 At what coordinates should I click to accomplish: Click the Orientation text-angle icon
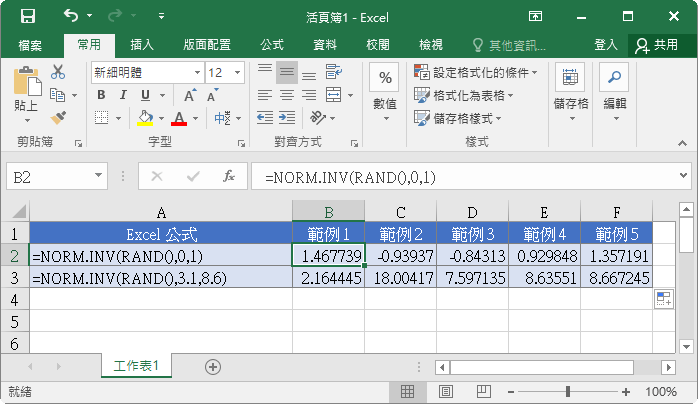point(318,118)
